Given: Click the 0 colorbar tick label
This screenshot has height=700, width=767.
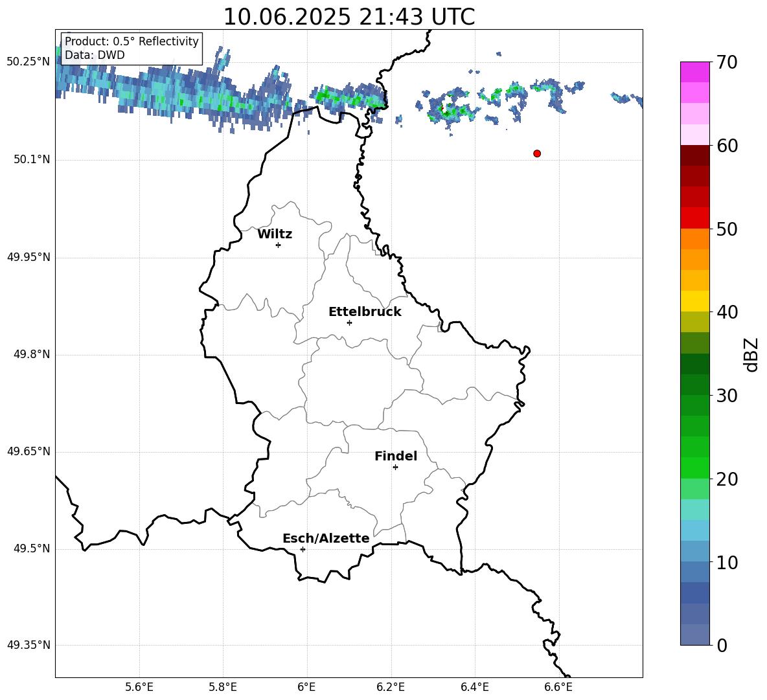Looking at the screenshot, I should (x=722, y=645).
